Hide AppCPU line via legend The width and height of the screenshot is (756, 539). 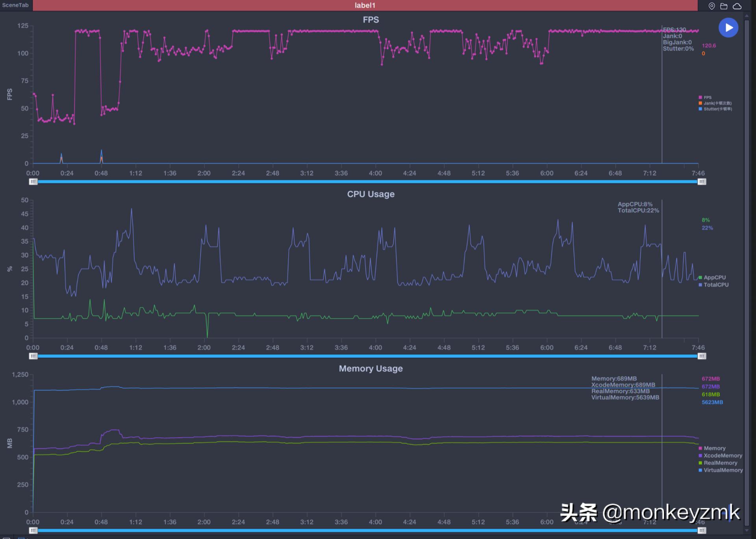(x=714, y=277)
